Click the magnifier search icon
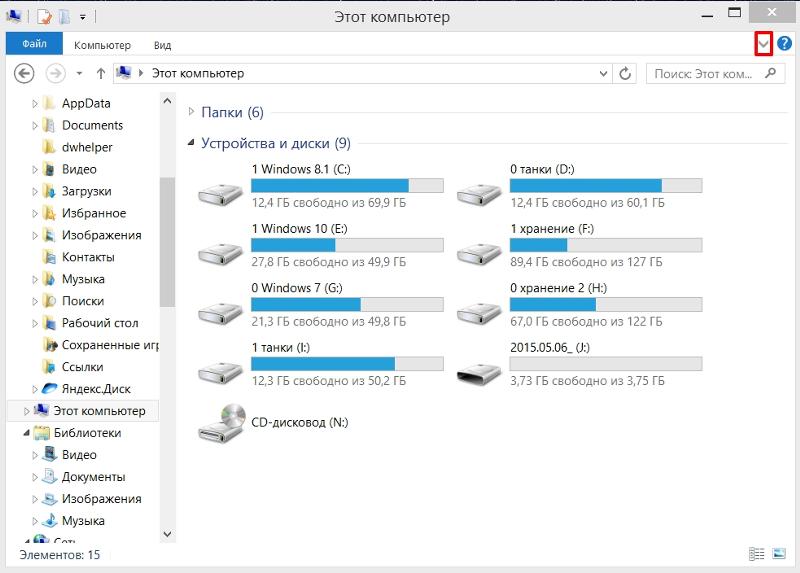The height and width of the screenshot is (573, 800). pos(770,73)
